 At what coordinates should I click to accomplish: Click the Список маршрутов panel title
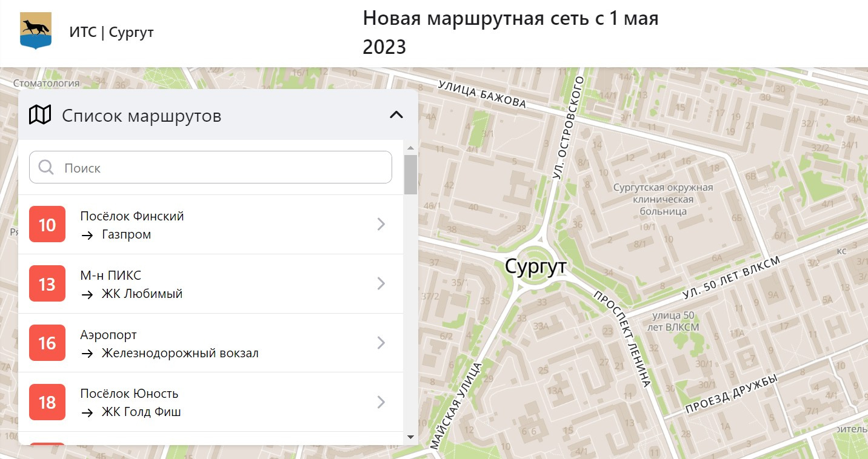141,115
